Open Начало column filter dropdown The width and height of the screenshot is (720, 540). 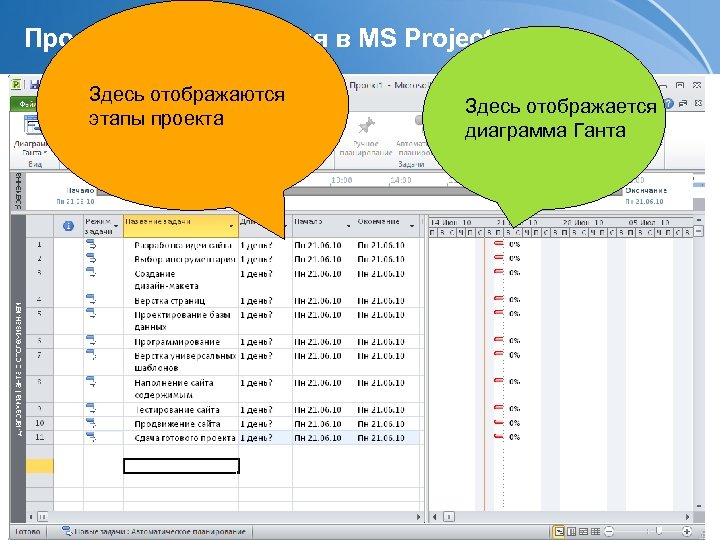(349, 226)
